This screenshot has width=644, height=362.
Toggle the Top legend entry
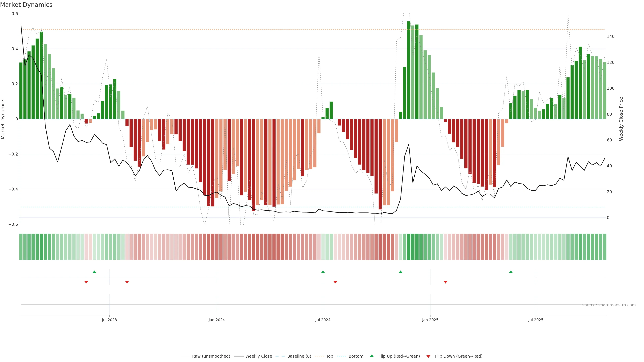coord(330,356)
